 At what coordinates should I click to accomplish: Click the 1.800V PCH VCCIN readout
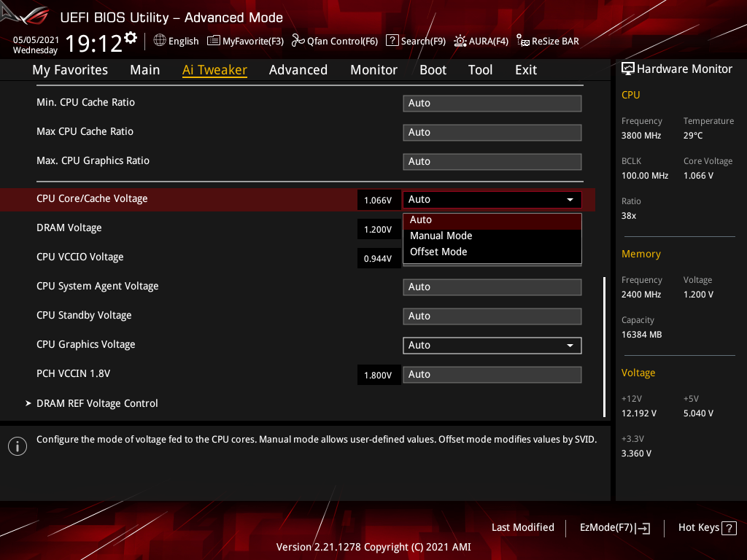(x=378, y=376)
